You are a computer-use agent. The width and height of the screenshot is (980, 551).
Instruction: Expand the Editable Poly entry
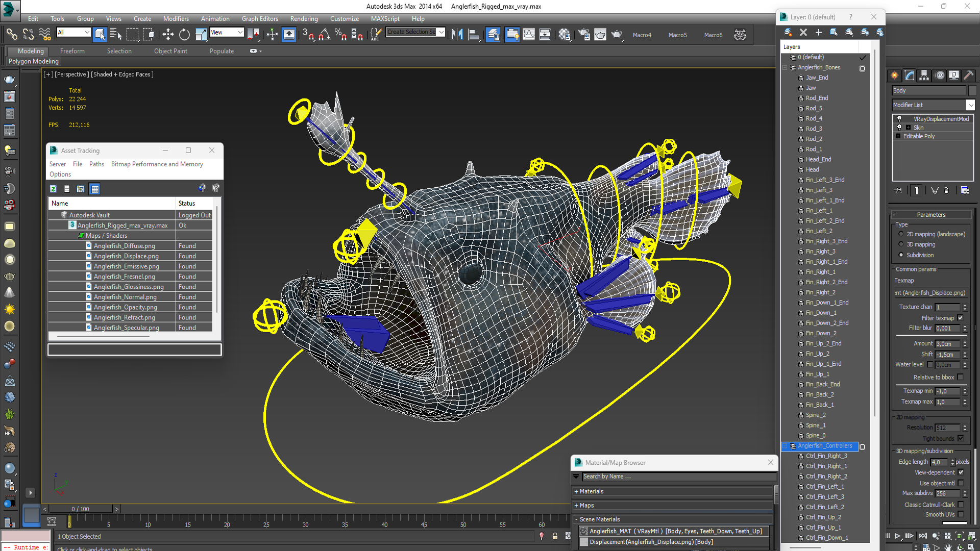tap(898, 136)
